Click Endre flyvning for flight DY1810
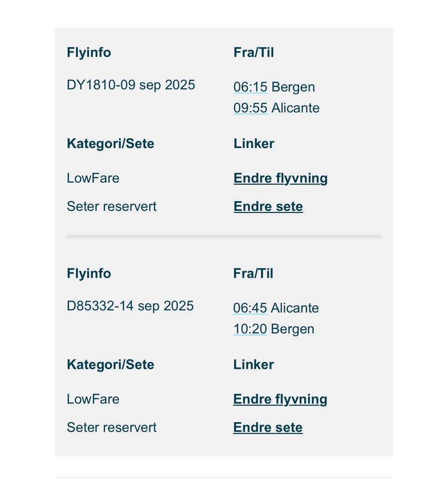448x478 pixels. [280, 178]
